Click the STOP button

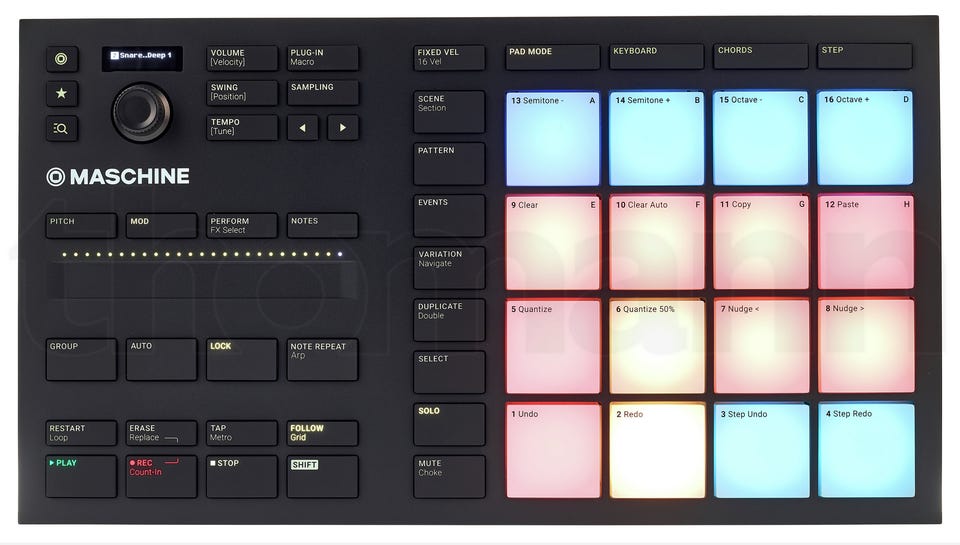242,476
